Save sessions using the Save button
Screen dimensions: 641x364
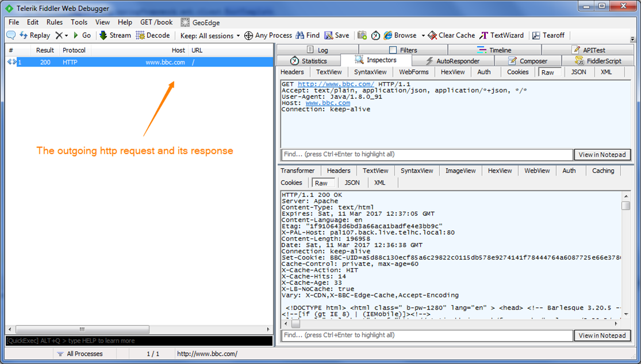337,36
